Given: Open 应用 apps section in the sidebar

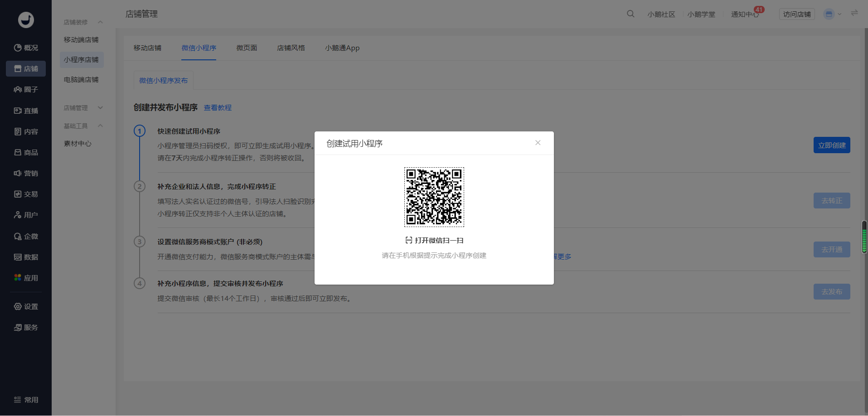Looking at the screenshot, I should click(26, 278).
